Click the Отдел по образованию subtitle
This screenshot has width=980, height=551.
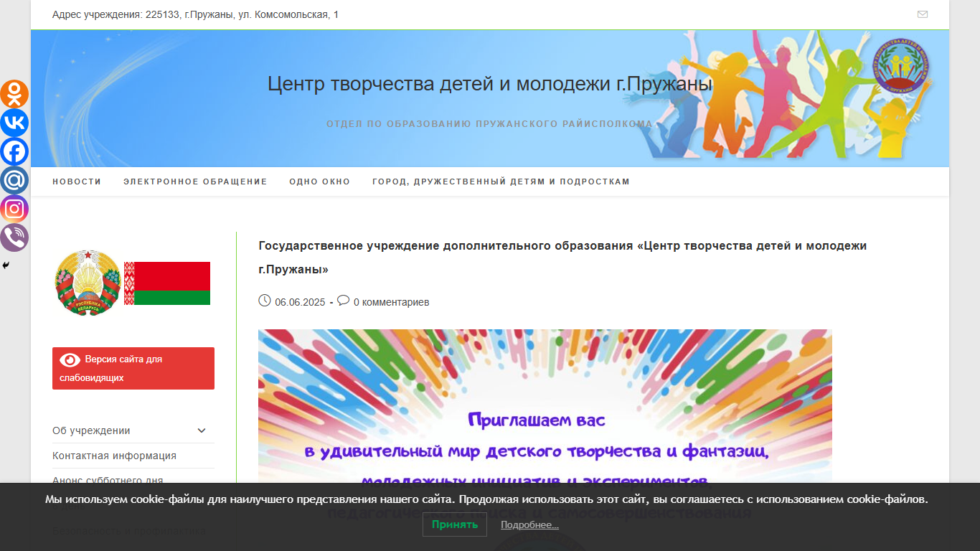click(490, 124)
